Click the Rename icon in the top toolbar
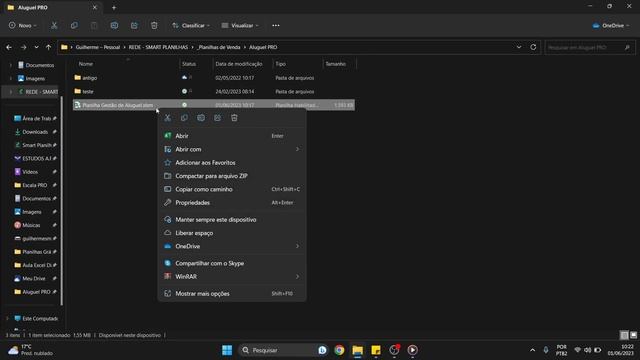Viewport: 640px width, 360px height. [114, 25]
